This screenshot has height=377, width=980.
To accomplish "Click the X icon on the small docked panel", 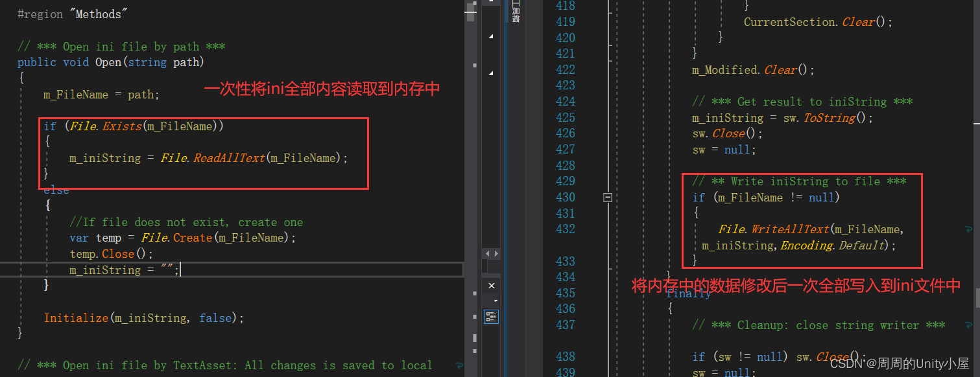I will click(491, 285).
